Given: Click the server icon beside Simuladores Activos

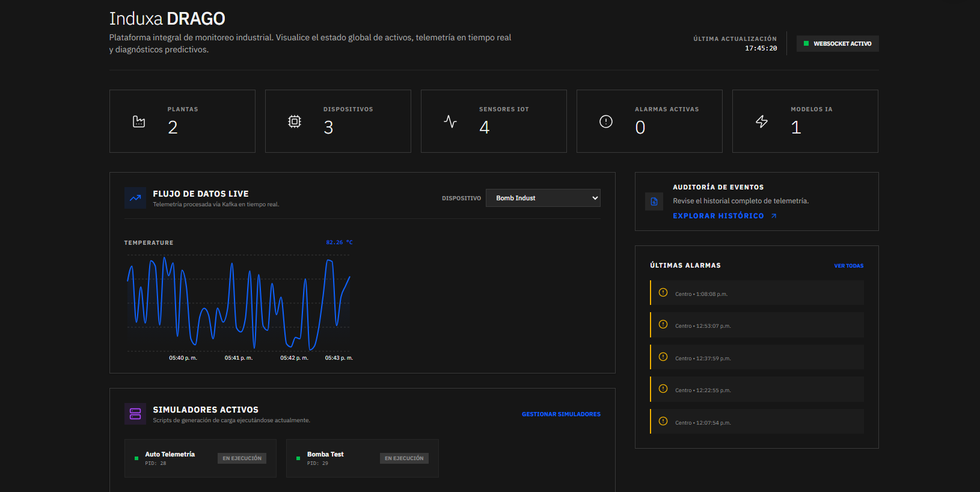Looking at the screenshot, I should click(x=135, y=414).
